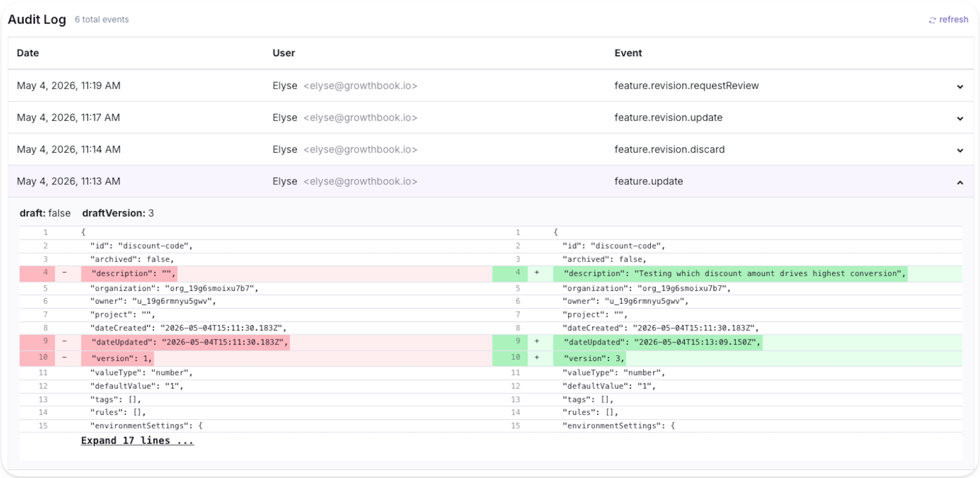Click Elyse user in the 11:19 AM row
The image size is (980, 478).
(x=285, y=86)
